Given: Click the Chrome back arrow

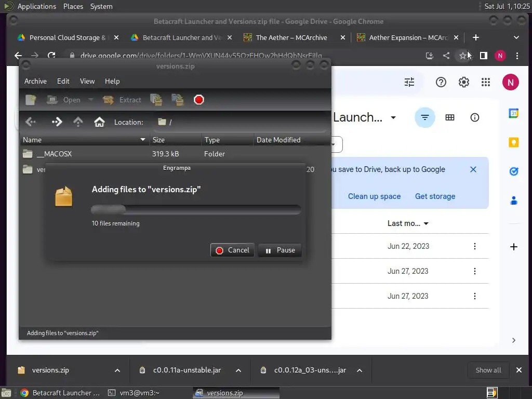Looking at the screenshot, I should click(18, 55).
